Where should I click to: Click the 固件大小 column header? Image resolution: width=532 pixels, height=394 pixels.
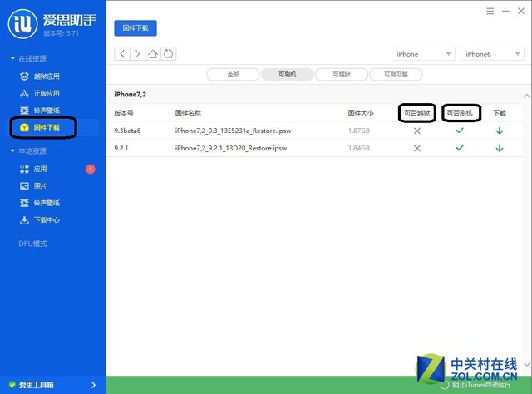pyautogui.click(x=360, y=113)
